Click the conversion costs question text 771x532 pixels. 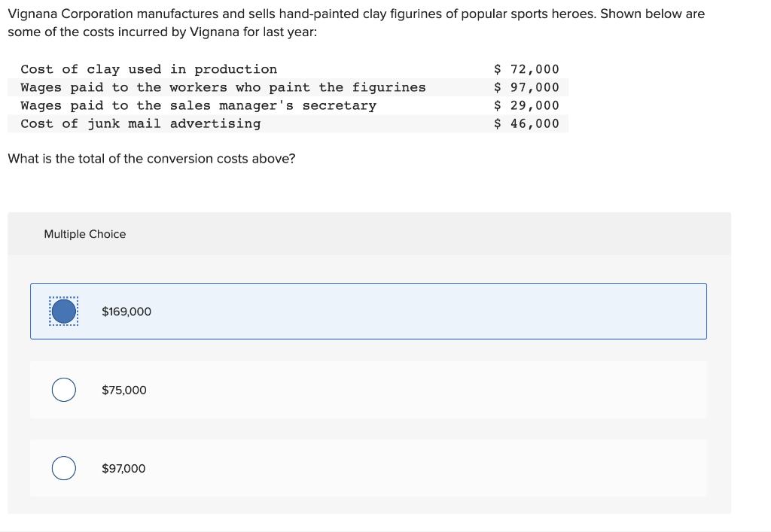click(x=151, y=159)
